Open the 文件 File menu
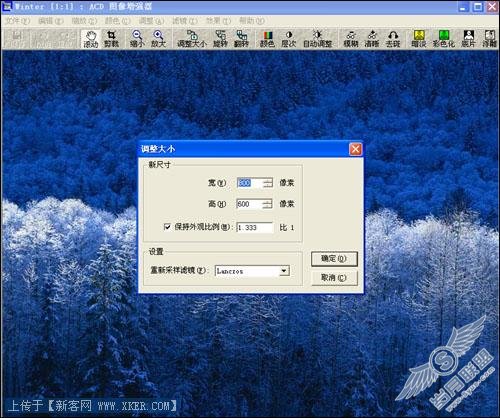The image size is (500, 418). pyautogui.click(x=18, y=21)
